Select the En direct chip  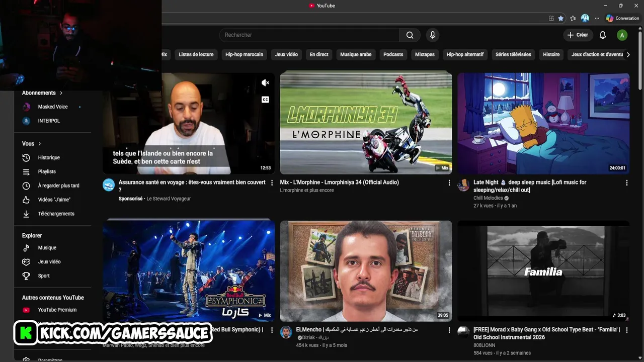click(x=319, y=54)
